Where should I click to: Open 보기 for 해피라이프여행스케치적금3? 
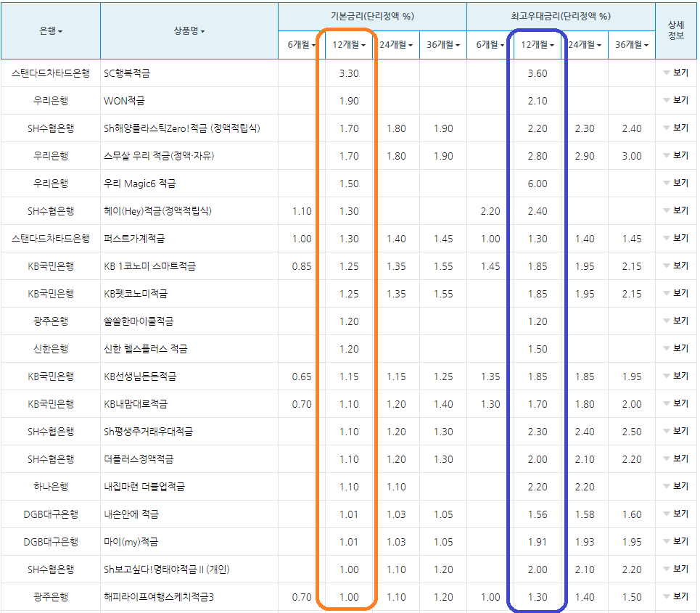[x=676, y=597]
